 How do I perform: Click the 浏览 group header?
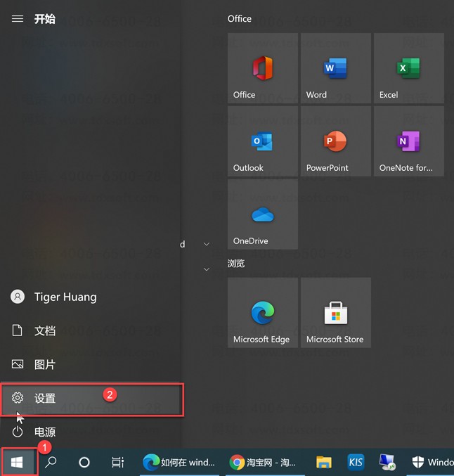click(x=236, y=263)
